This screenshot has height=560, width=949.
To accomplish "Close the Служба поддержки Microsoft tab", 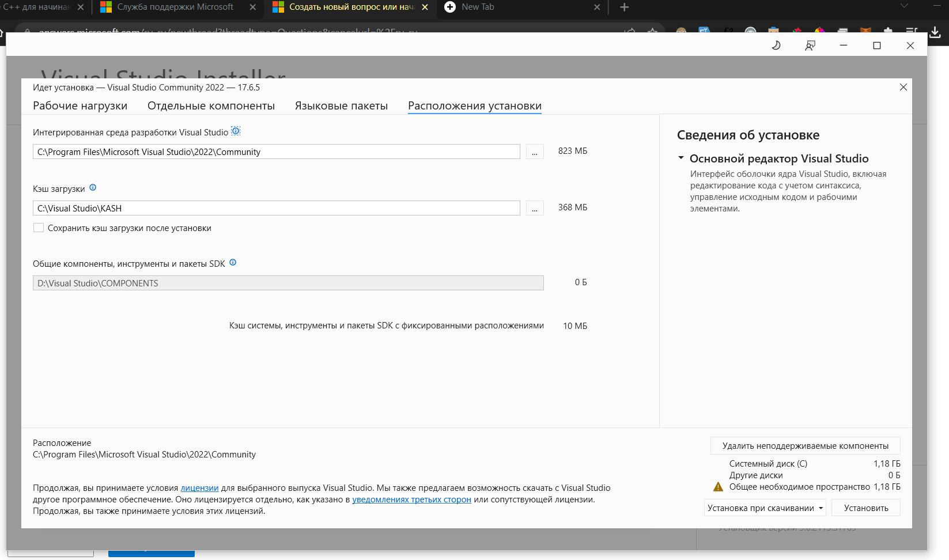I will 252,7.
